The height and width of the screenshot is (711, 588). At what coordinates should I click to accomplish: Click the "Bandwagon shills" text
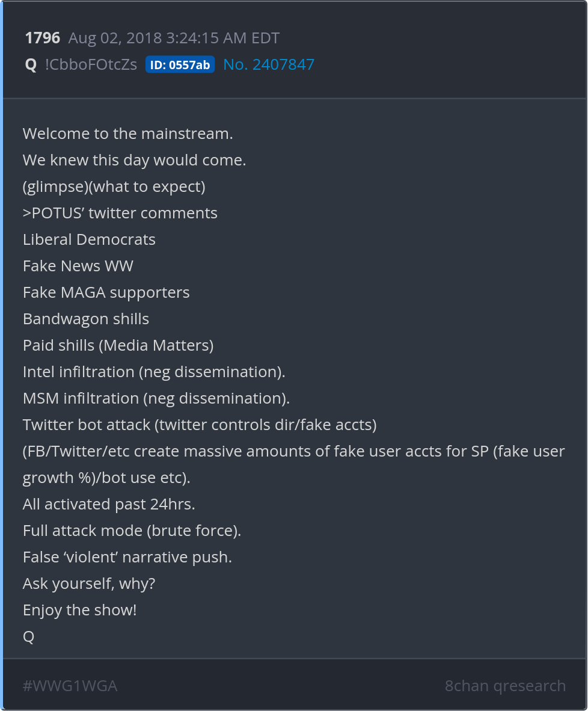click(86, 319)
